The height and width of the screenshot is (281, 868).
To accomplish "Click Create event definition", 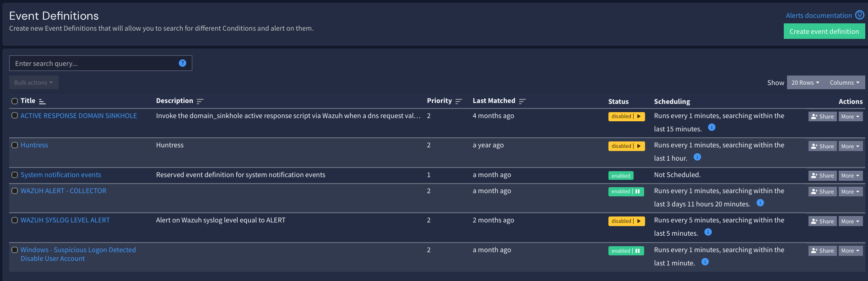I will pos(824,31).
